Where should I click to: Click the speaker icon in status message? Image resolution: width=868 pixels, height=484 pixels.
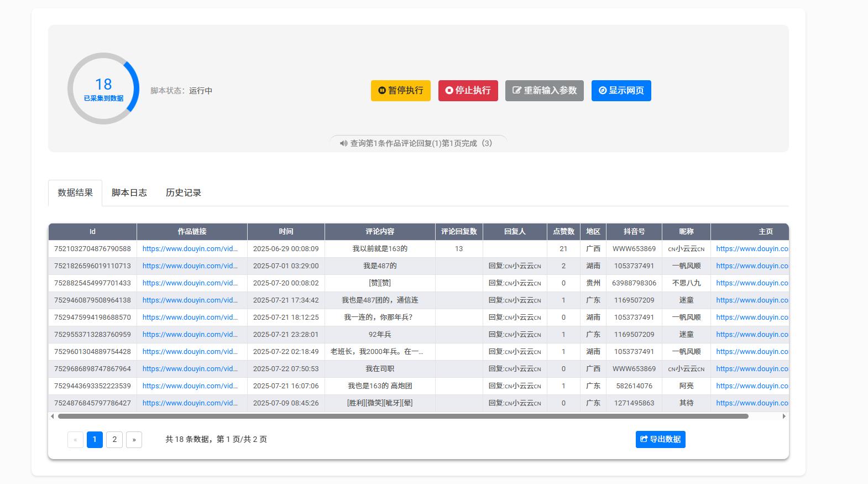click(343, 143)
